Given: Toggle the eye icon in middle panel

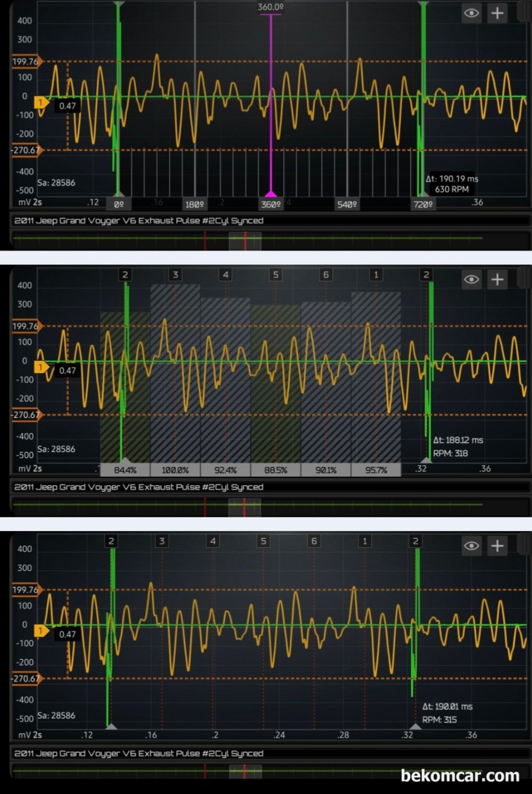Looking at the screenshot, I should [x=471, y=279].
